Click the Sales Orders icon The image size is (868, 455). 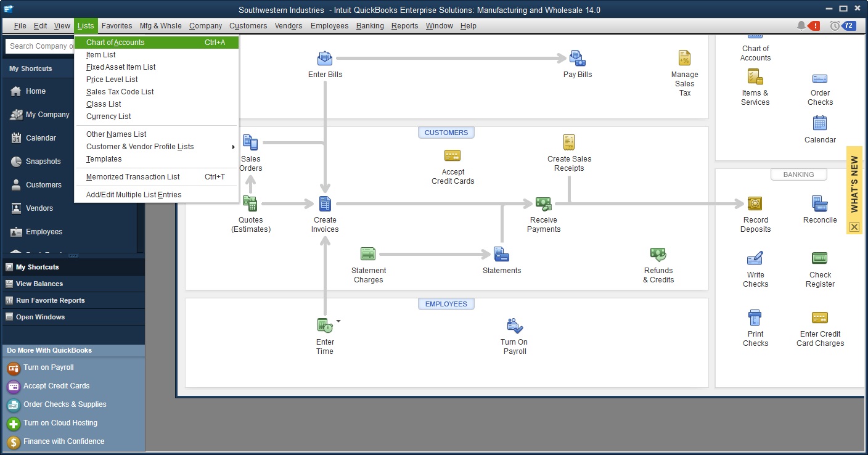[x=250, y=142]
